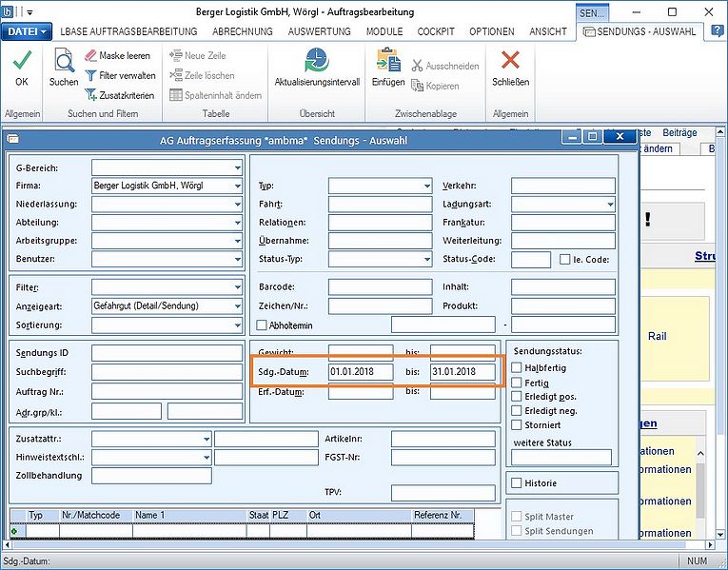Select the SENDUNGS - AUSWAHL tab
The width and height of the screenshot is (728, 570).
(x=640, y=31)
